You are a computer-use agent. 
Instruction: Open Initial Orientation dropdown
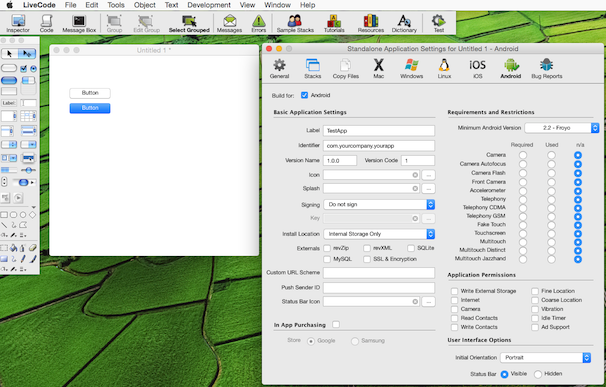(x=545, y=358)
